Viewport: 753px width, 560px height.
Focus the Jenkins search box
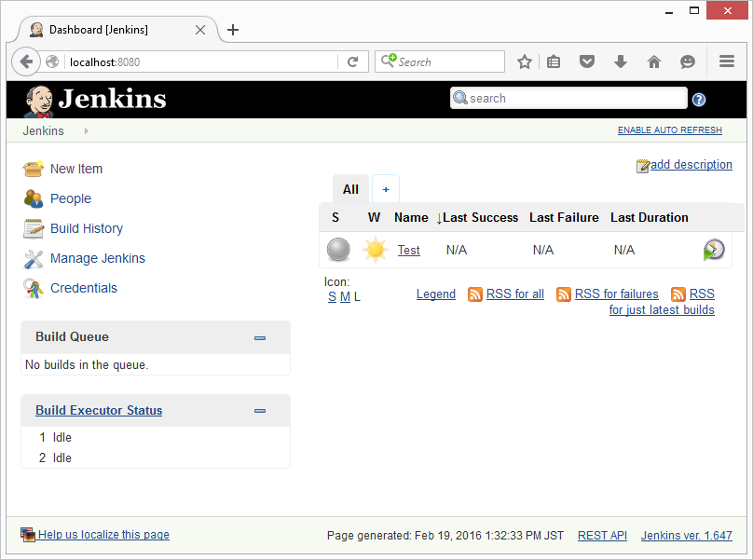[x=568, y=98]
